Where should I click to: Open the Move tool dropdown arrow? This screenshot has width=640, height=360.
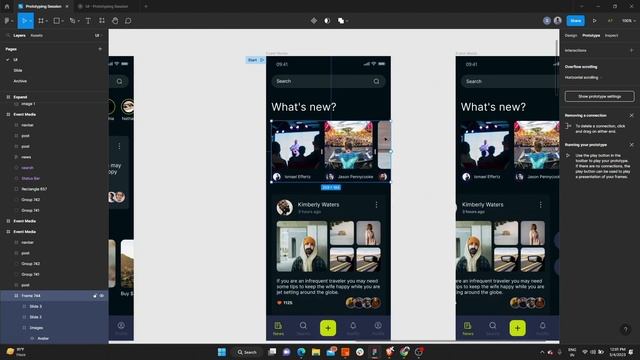[x=31, y=21]
